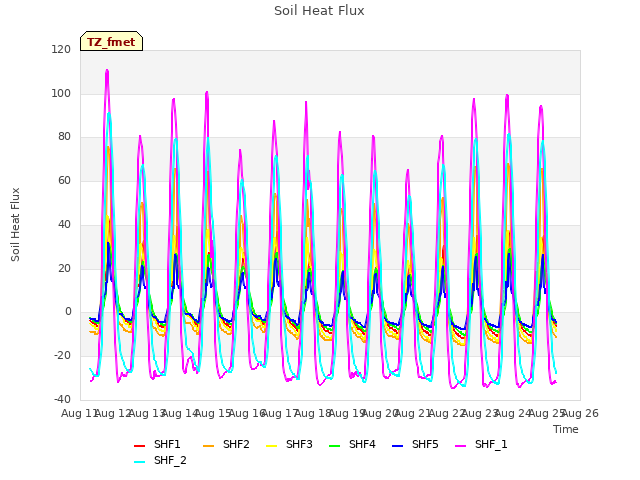Click the 20 y-axis tick label
Screen dimensions: 640x480
point(64,269)
